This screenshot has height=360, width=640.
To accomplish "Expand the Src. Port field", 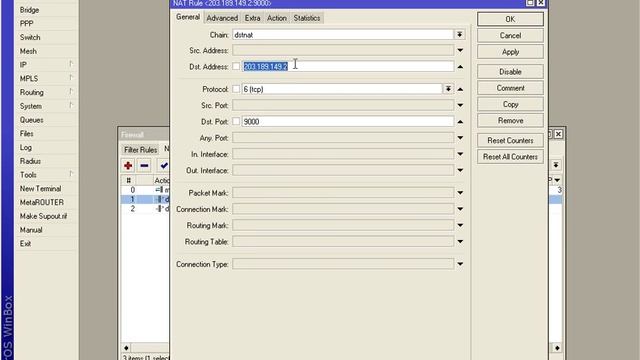I will (x=460, y=105).
